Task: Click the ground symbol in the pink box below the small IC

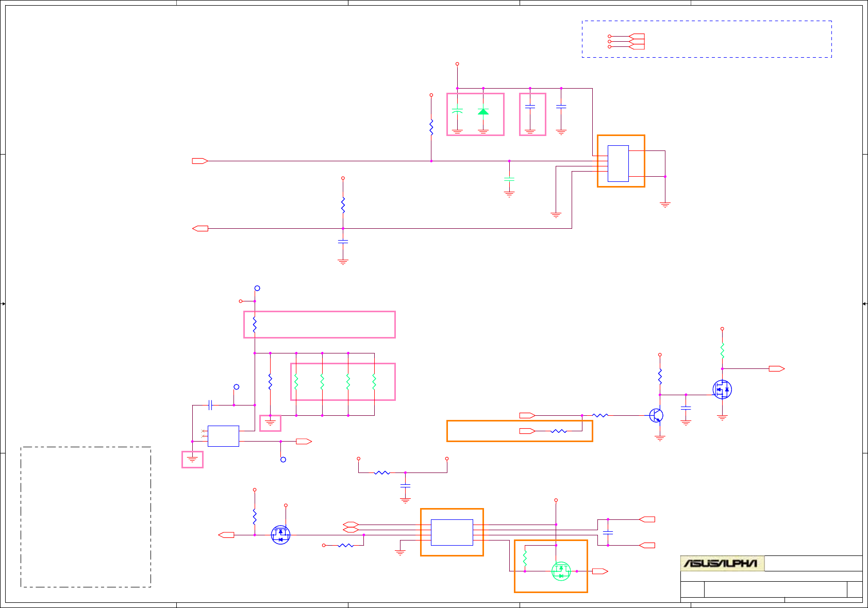Action: point(192,459)
